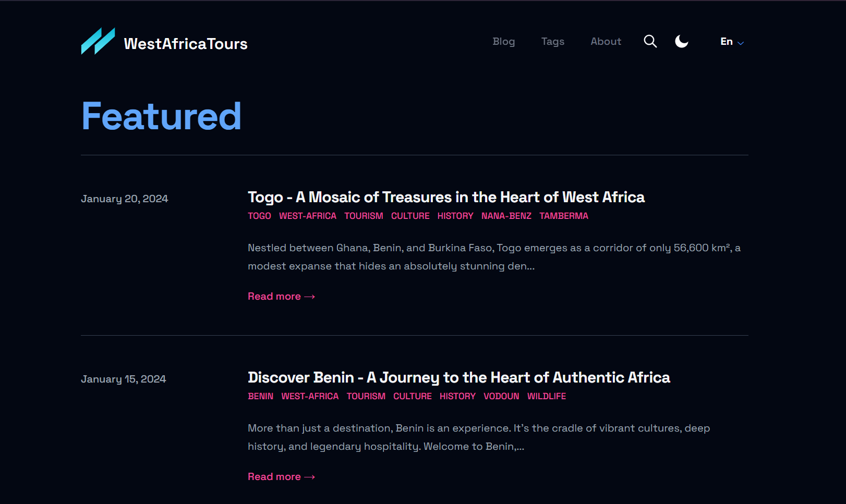This screenshot has height=504, width=846.
Task: Click the WestAfricaTours site title
Action: click(x=186, y=44)
